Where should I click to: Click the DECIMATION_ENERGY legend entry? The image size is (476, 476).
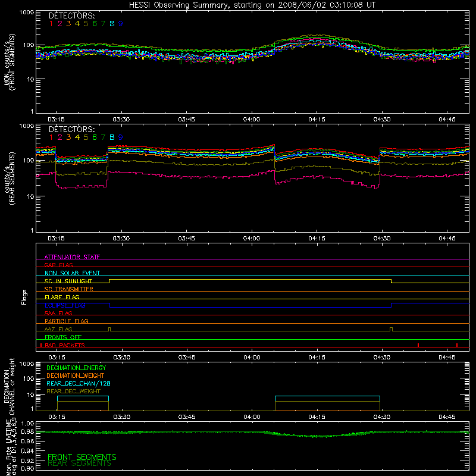(76, 368)
